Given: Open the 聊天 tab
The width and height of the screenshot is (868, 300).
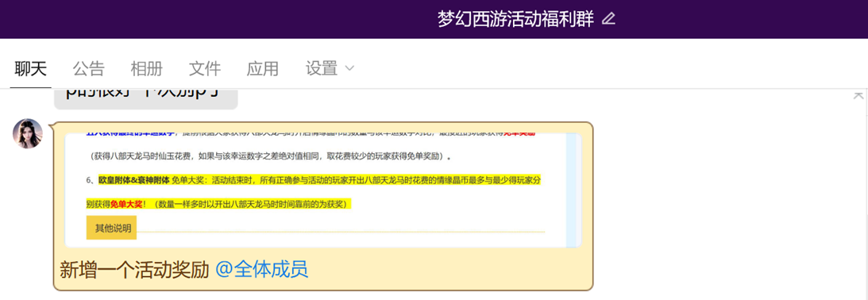Looking at the screenshot, I should 31,68.
